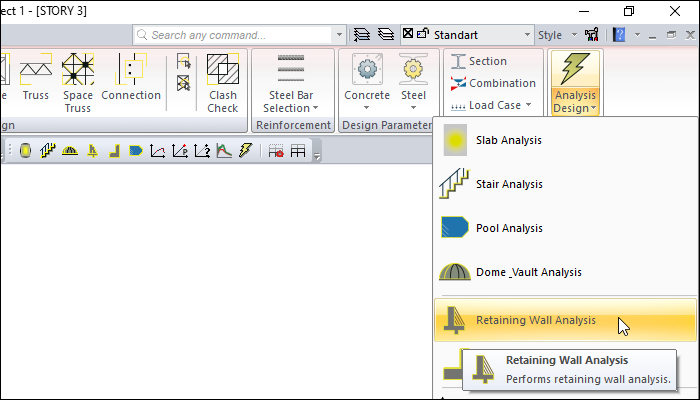Click the graph with P icon
This screenshot has height=400, width=700.
point(180,151)
